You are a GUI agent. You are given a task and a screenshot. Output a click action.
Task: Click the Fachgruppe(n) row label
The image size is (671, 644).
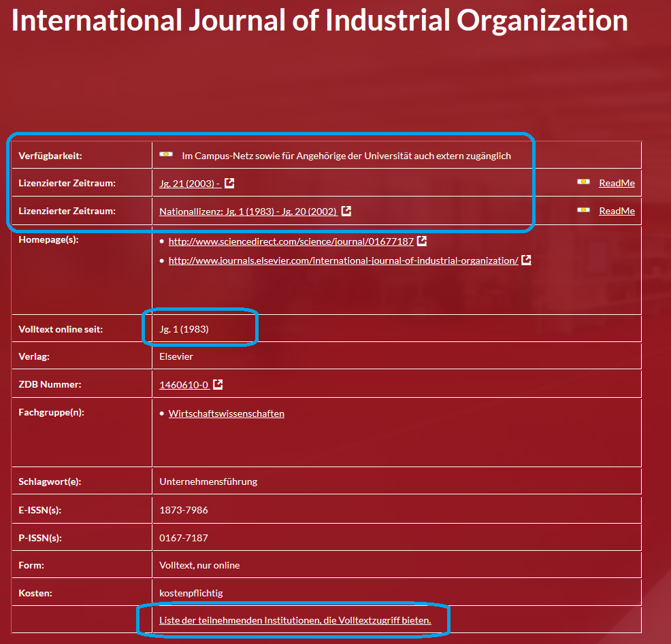(51, 412)
